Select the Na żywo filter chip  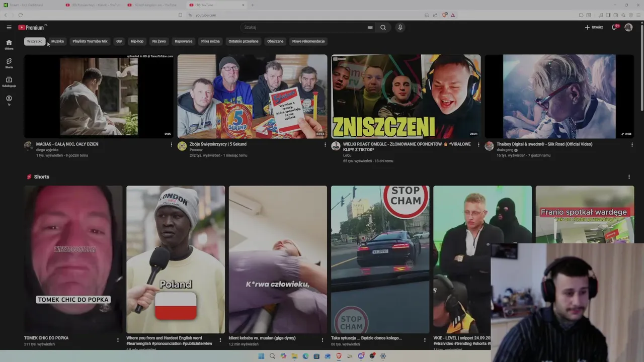point(159,41)
